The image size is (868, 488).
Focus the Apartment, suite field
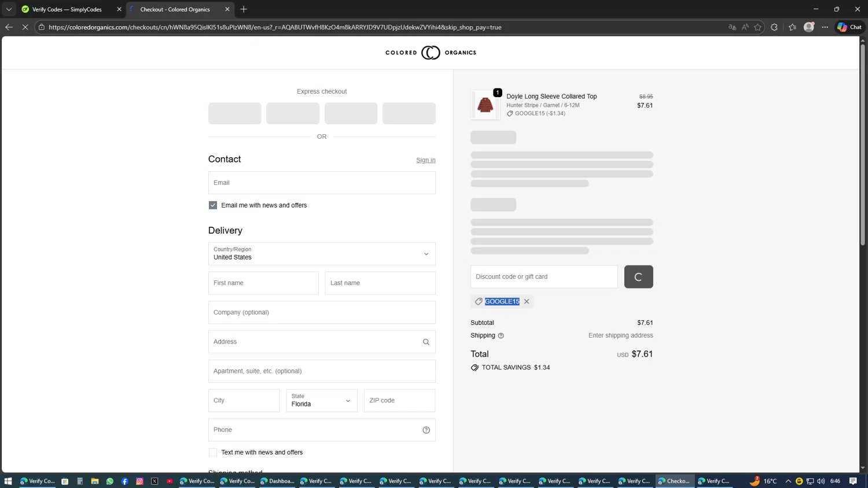pyautogui.click(x=322, y=371)
